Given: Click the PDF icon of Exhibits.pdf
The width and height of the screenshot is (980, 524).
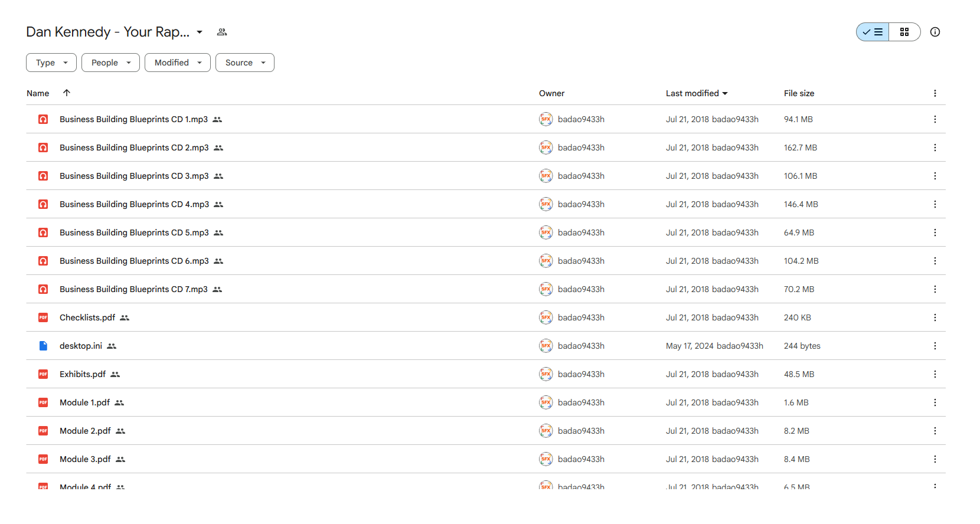Looking at the screenshot, I should pyautogui.click(x=43, y=374).
